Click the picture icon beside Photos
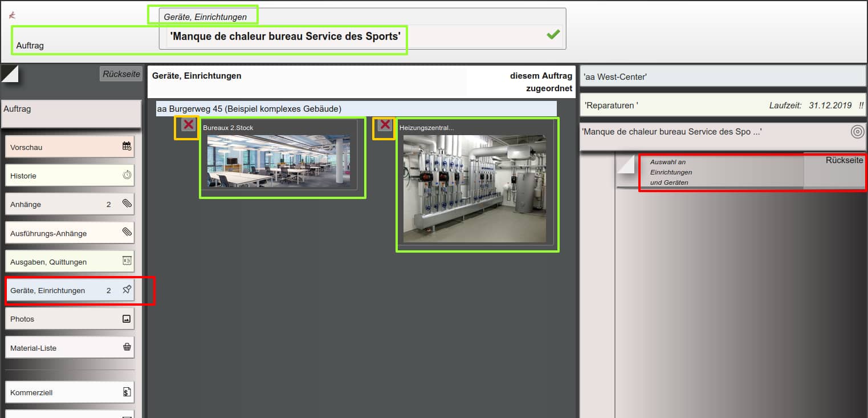This screenshot has width=868, height=418. [x=127, y=319]
